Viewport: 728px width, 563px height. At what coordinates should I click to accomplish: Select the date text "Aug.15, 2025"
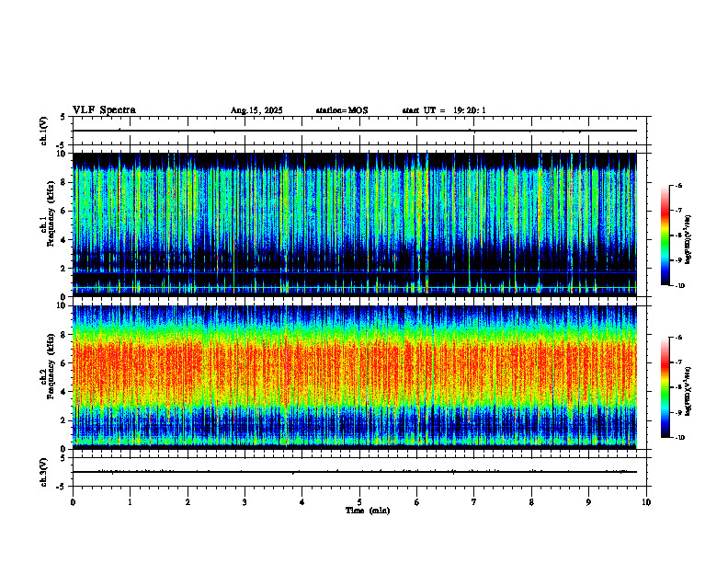[256, 110]
